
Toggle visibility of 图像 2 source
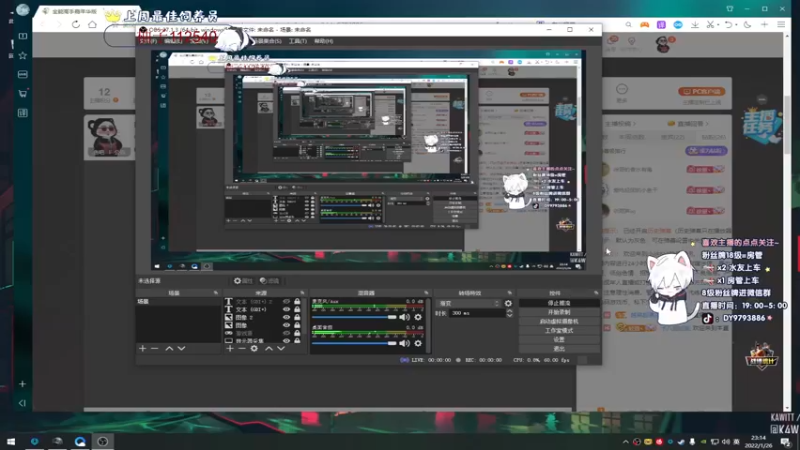tap(286, 317)
